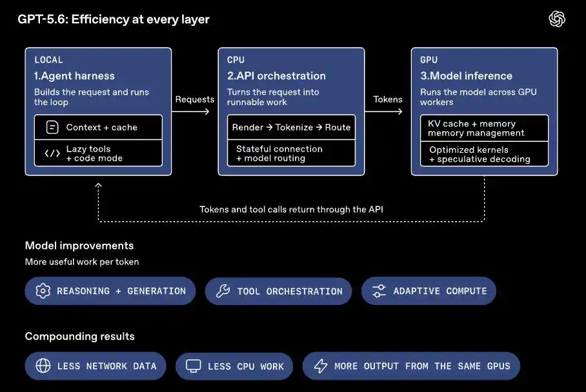Viewport: 586px width, 392px height.
Task: Click 'More useful work per token' subtitle
Action: (82, 262)
